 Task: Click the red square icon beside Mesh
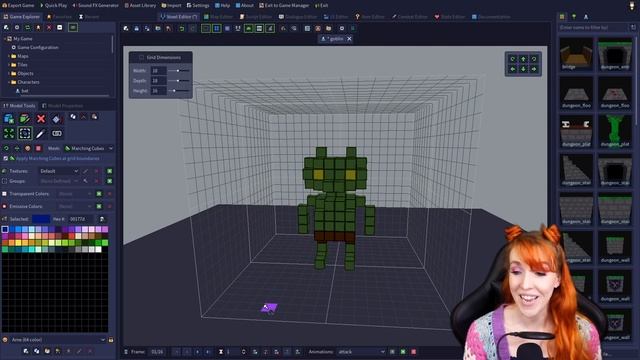click(x=38, y=149)
